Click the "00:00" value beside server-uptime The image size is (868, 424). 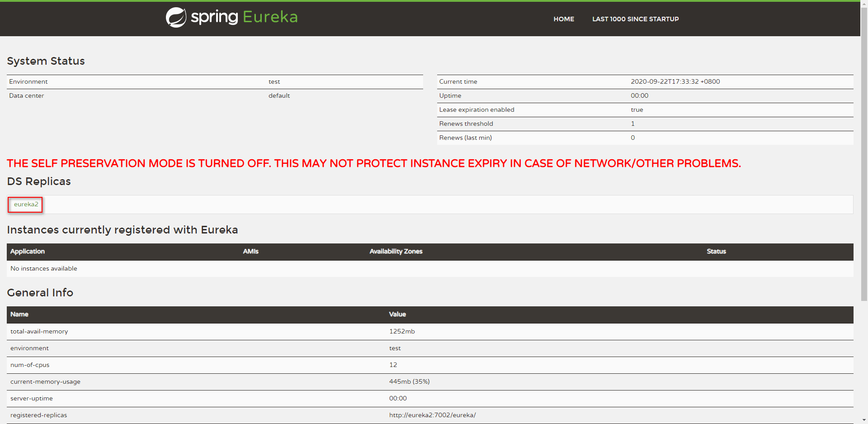(398, 399)
